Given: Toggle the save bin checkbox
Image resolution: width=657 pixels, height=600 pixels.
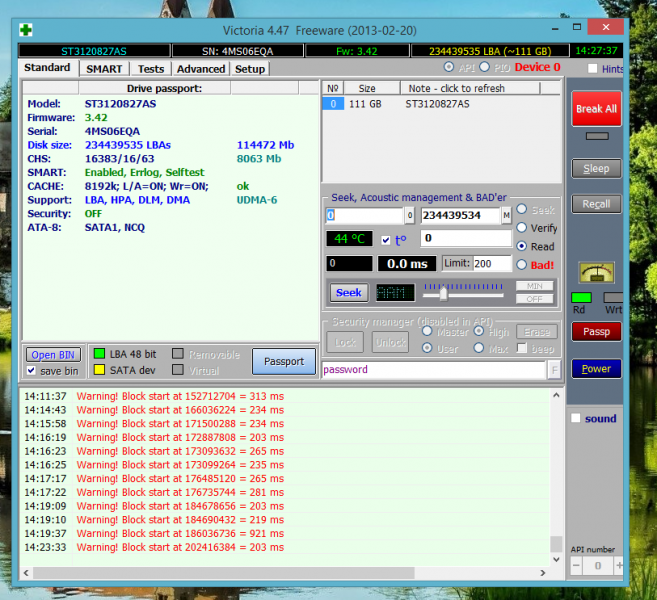Looking at the screenshot, I should [x=32, y=371].
